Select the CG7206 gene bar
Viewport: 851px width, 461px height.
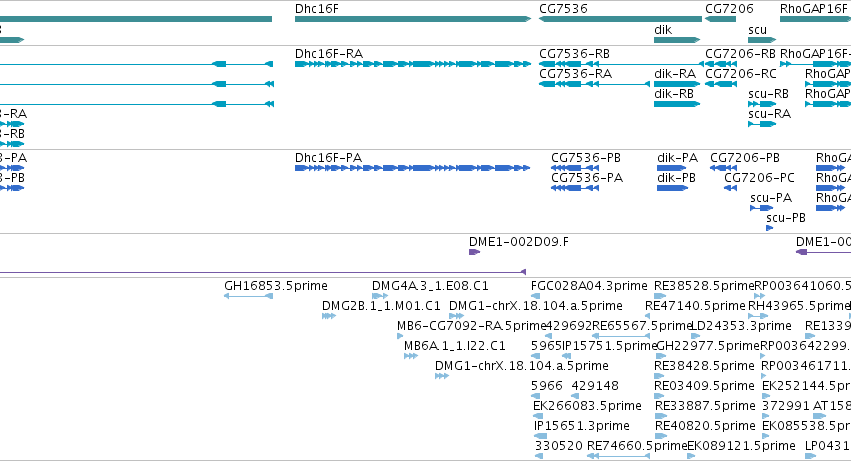(721, 19)
